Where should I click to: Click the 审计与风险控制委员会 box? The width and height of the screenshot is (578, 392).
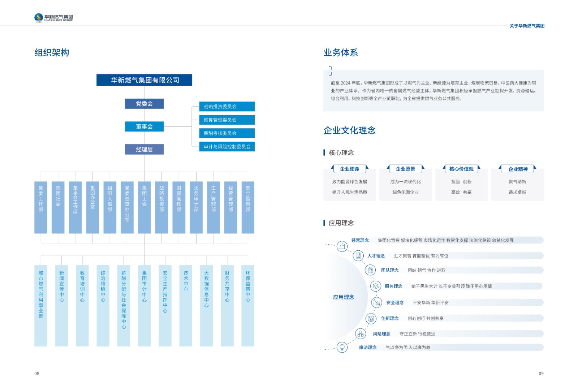click(x=227, y=147)
